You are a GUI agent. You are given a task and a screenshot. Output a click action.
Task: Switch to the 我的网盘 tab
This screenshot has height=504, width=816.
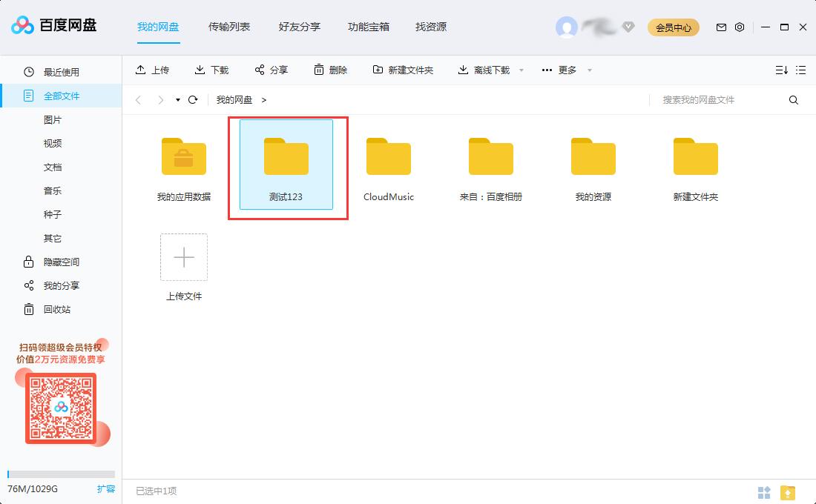click(158, 27)
